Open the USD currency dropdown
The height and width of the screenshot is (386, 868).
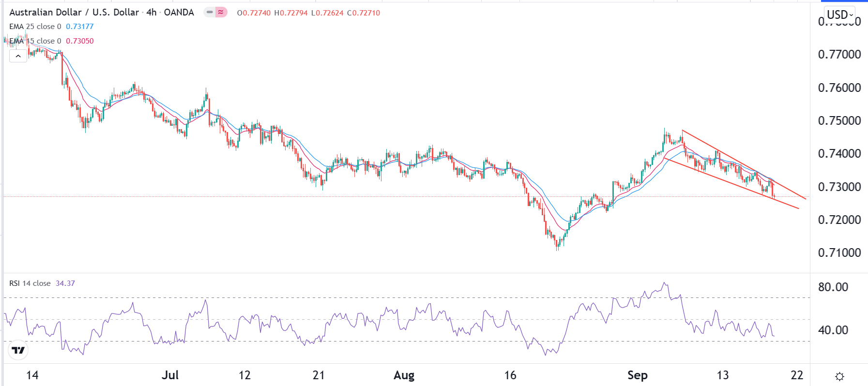[x=840, y=15]
